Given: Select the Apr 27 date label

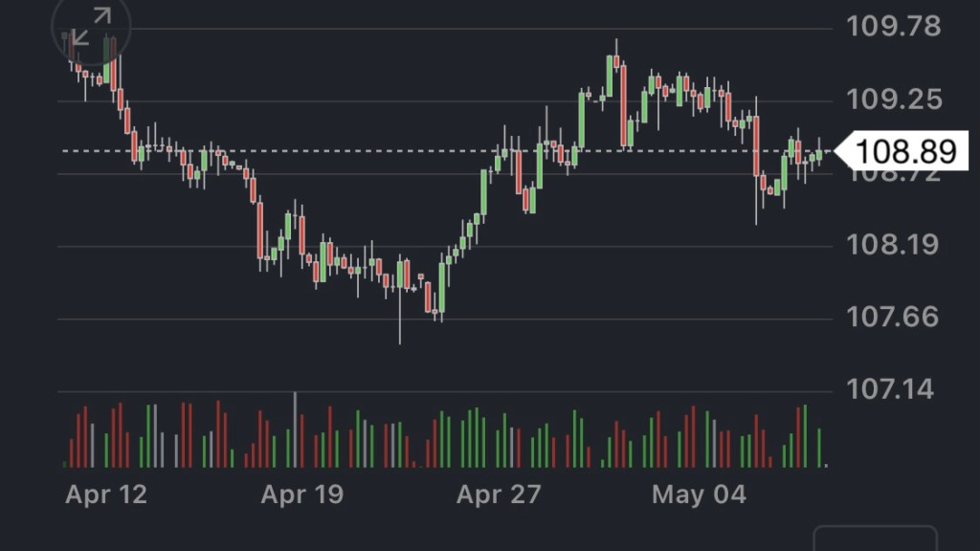Looking at the screenshot, I should pos(498,495).
